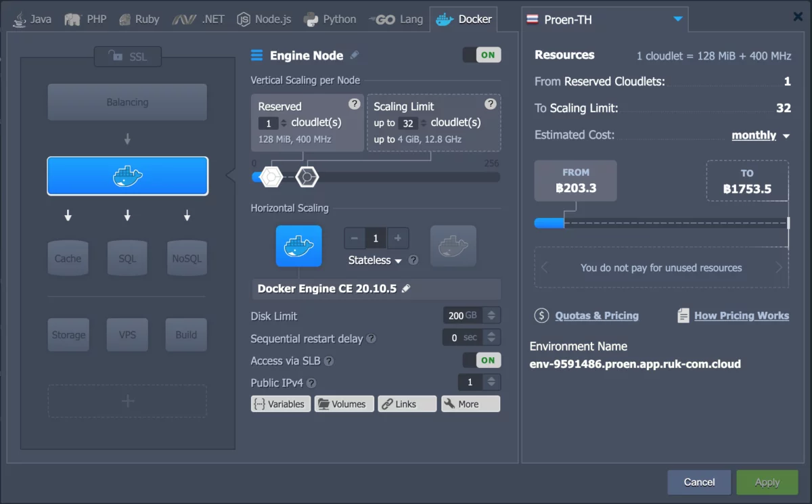812x504 pixels.
Task: Click the Apply button
Action: (x=767, y=482)
